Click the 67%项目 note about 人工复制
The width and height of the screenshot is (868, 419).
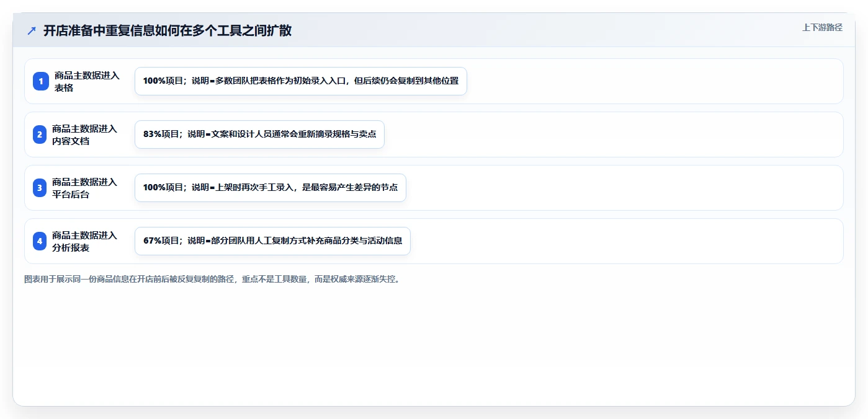tap(272, 241)
